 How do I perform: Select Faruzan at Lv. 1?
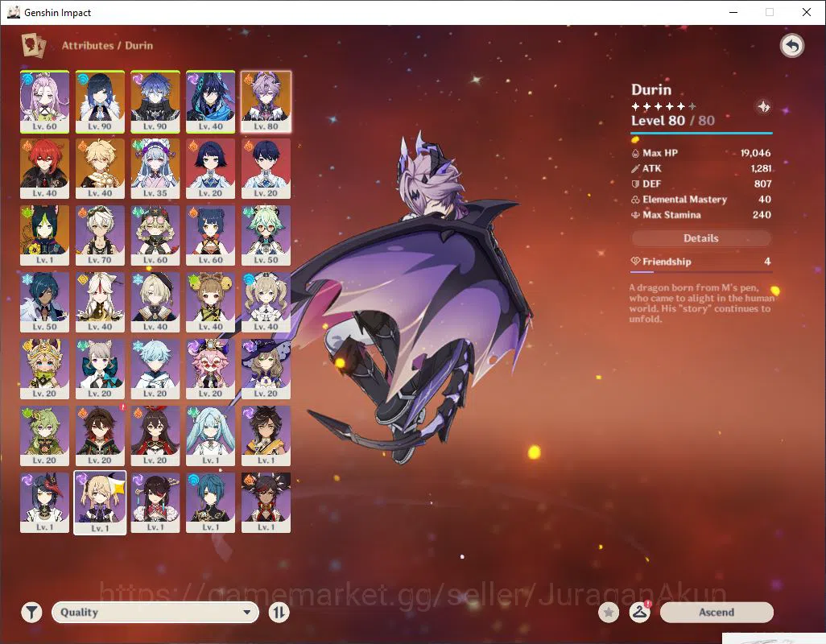coord(211,436)
